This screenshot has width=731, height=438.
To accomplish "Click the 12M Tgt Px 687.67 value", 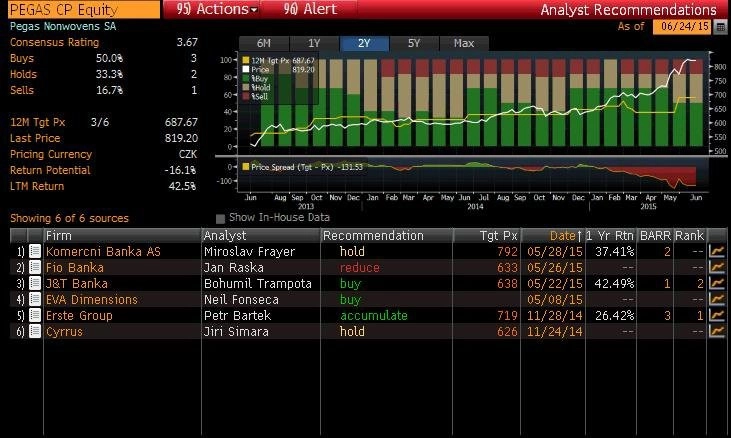I will [181, 122].
